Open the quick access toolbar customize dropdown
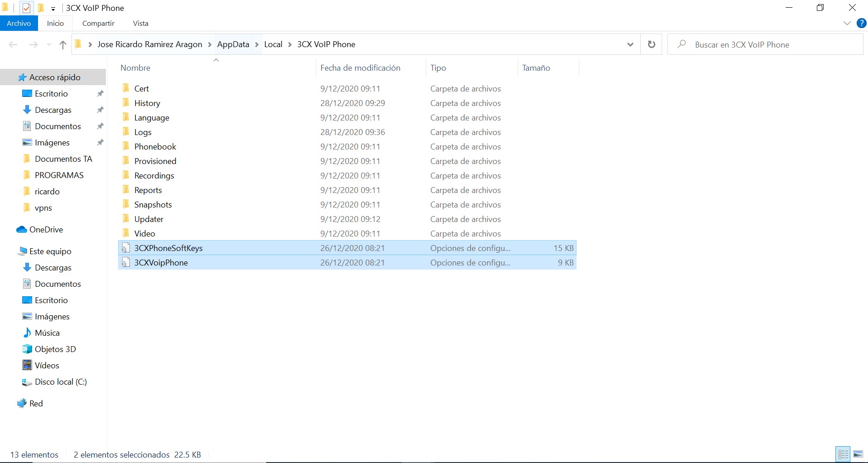Image resolution: width=868 pixels, height=463 pixels. click(53, 9)
